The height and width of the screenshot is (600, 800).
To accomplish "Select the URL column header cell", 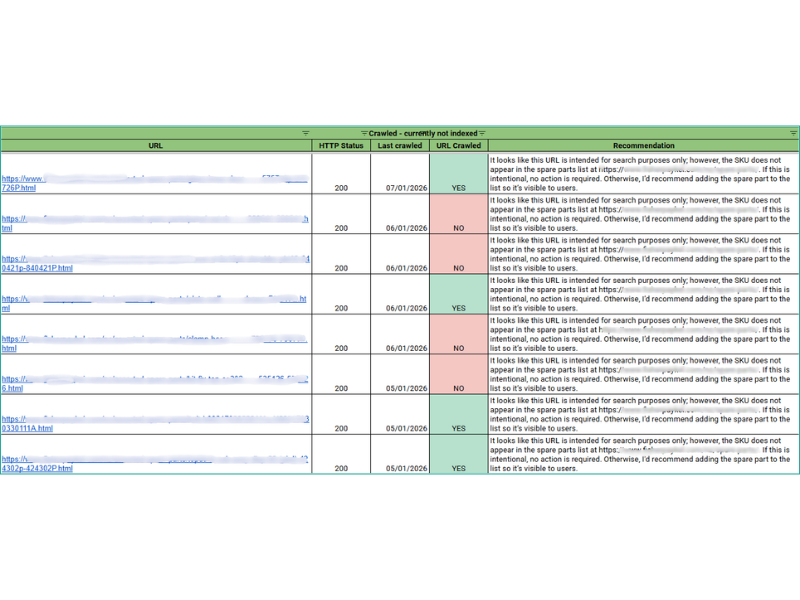I will point(155,146).
